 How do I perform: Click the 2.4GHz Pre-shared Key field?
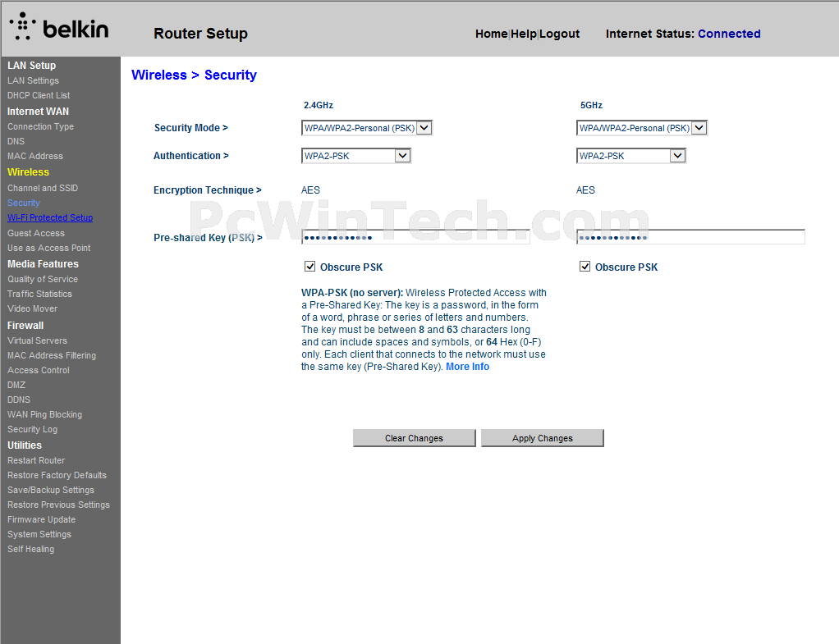(x=415, y=237)
